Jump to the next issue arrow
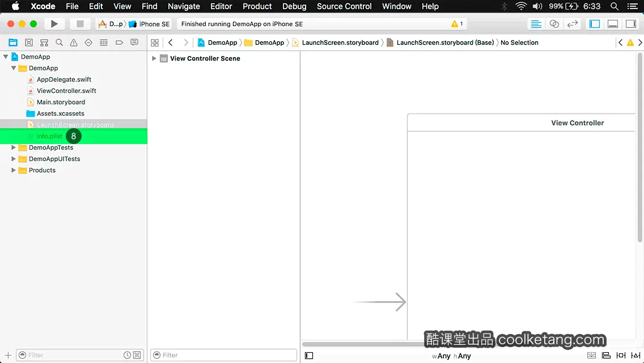644x363 pixels. 640,43
